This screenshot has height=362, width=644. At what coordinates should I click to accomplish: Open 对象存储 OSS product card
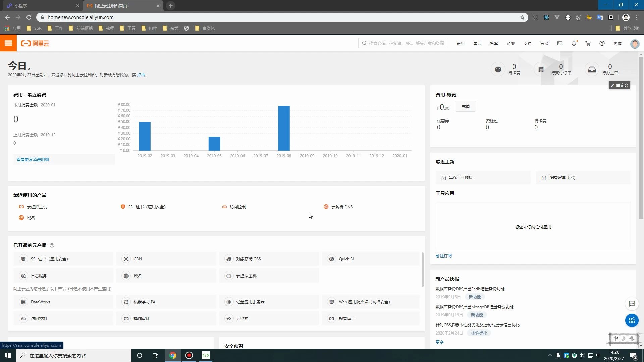(269, 259)
